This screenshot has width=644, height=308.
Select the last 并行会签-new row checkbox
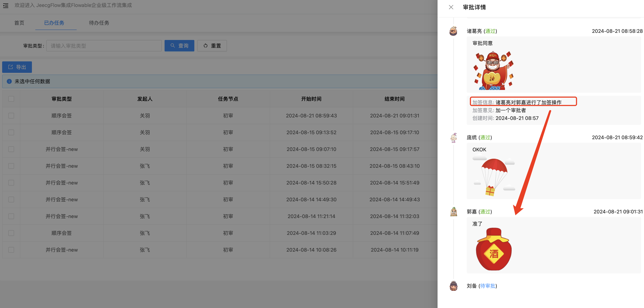11,250
